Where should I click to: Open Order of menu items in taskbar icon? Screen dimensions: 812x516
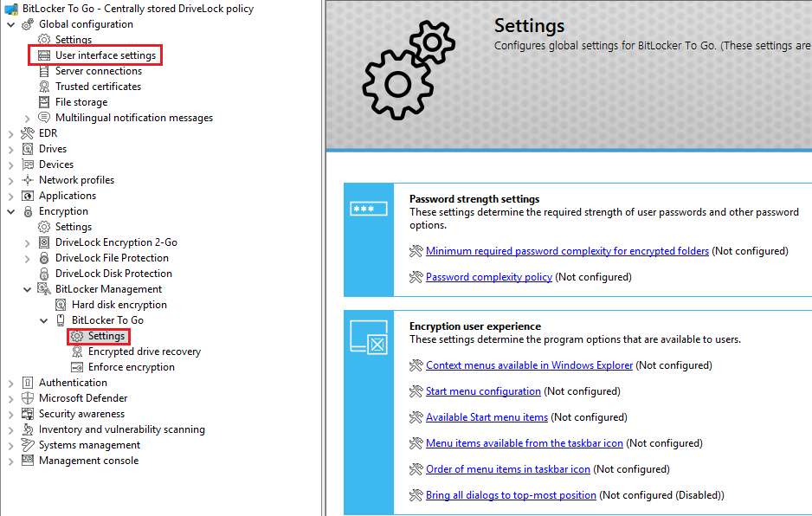[x=508, y=469]
